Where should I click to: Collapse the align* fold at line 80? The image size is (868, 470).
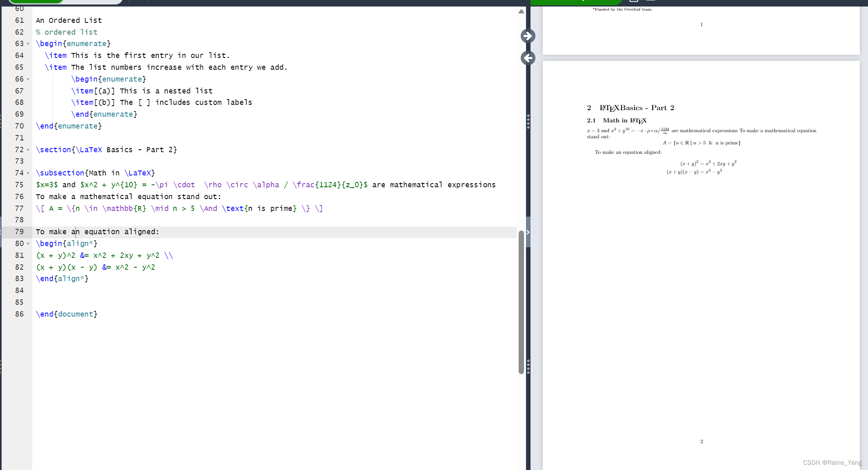pos(28,244)
